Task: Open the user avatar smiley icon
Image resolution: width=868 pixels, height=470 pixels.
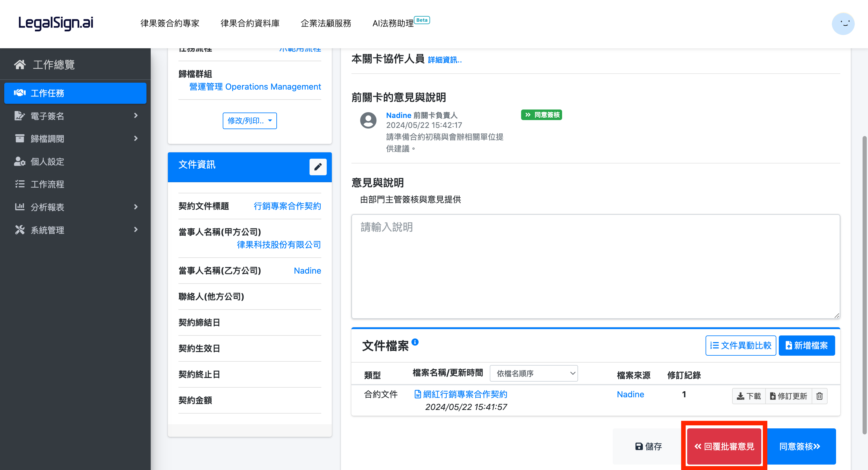Action: pyautogui.click(x=843, y=24)
